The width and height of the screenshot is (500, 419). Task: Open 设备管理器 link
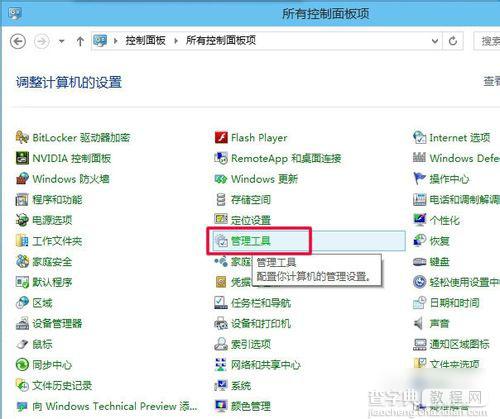click(57, 323)
